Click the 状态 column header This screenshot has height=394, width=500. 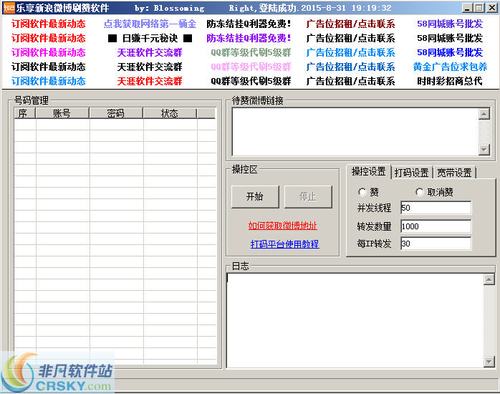[x=169, y=113]
